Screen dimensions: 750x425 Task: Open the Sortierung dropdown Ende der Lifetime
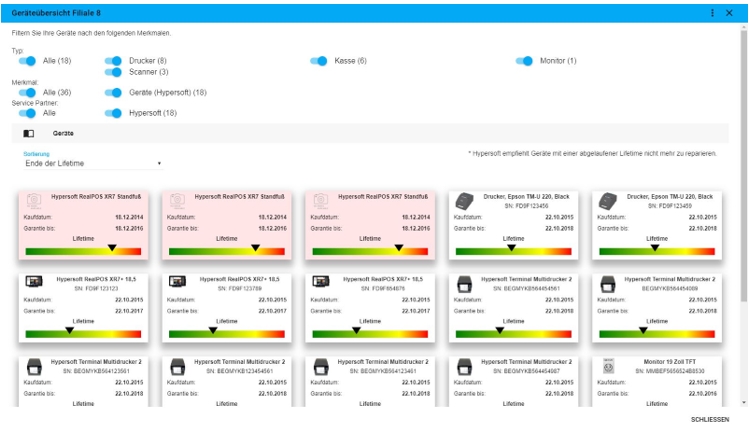tap(93, 163)
